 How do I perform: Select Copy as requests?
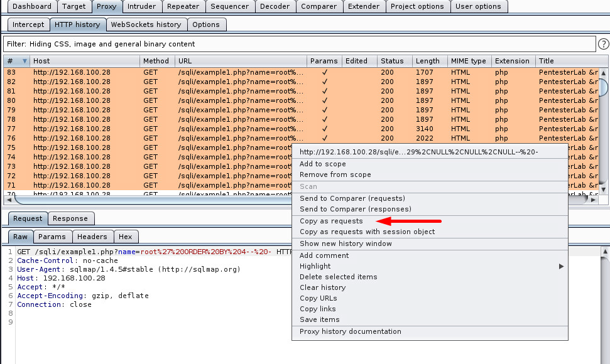[430, 221]
